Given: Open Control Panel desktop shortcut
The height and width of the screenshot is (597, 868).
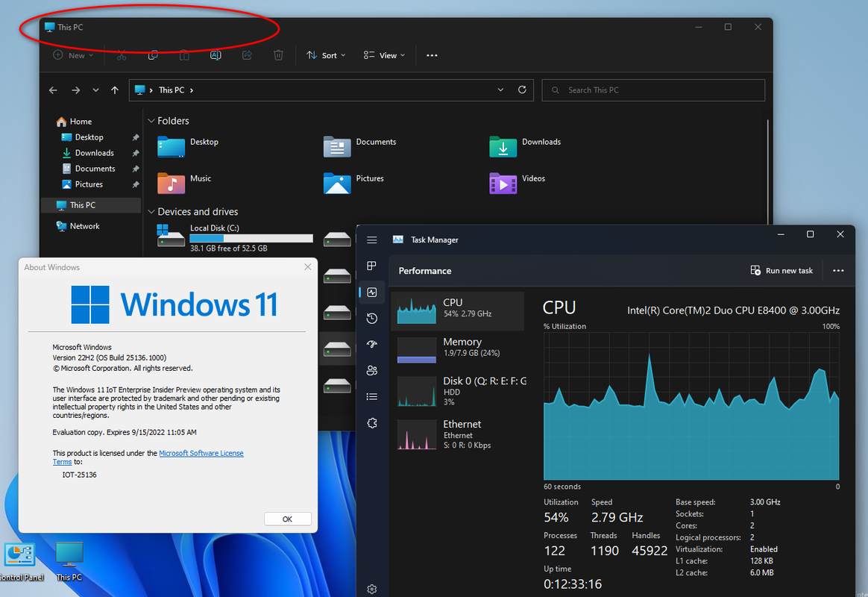Looking at the screenshot, I should click(x=20, y=562).
